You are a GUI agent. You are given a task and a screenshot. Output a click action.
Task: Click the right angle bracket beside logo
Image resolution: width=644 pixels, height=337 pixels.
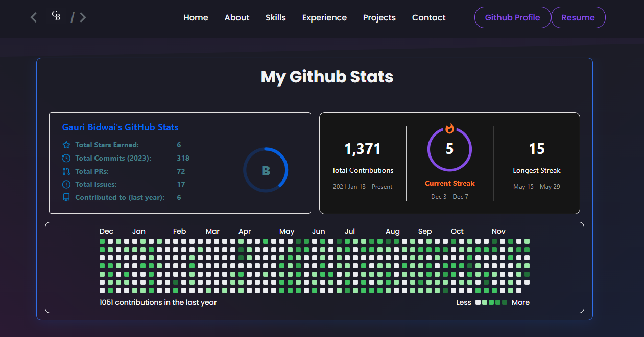click(83, 17)
